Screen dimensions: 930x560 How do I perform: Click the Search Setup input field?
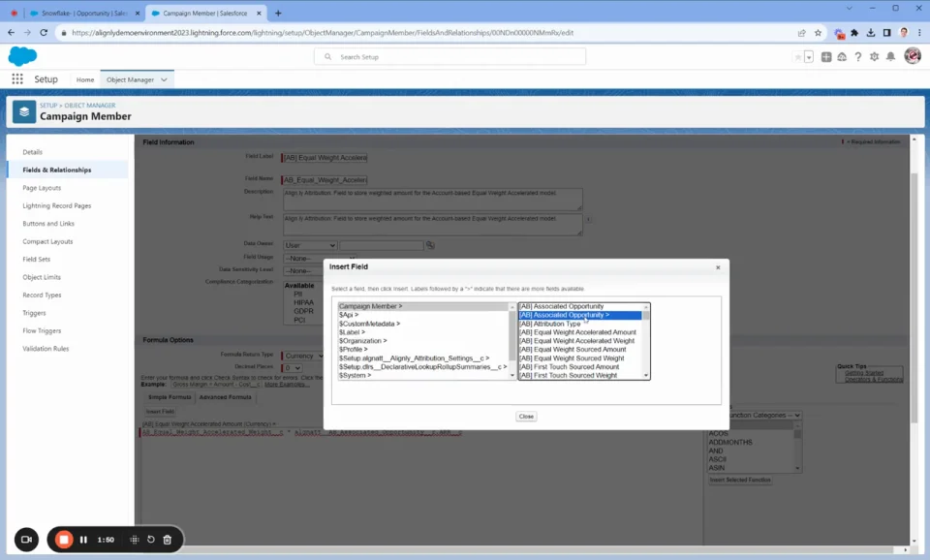tap(450, 57)
